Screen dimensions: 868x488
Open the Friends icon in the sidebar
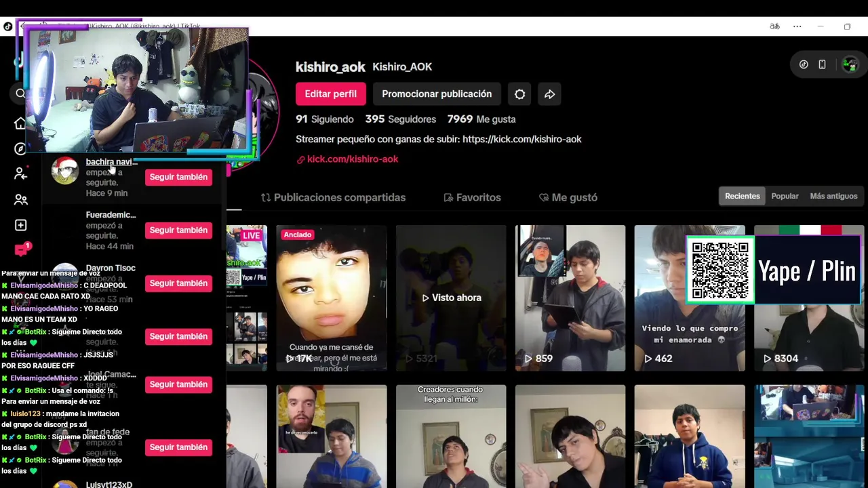click(x=20, y=200)
